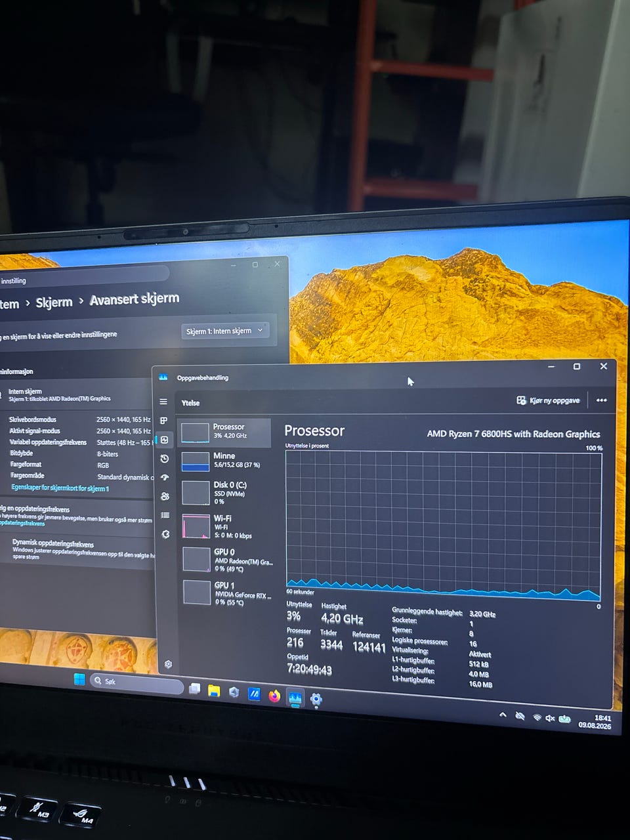Image resolution: width=630 pixels, height=840 pixels.
Task: Click Wi-Fi network icon in system tray
Action: (537, 717)
